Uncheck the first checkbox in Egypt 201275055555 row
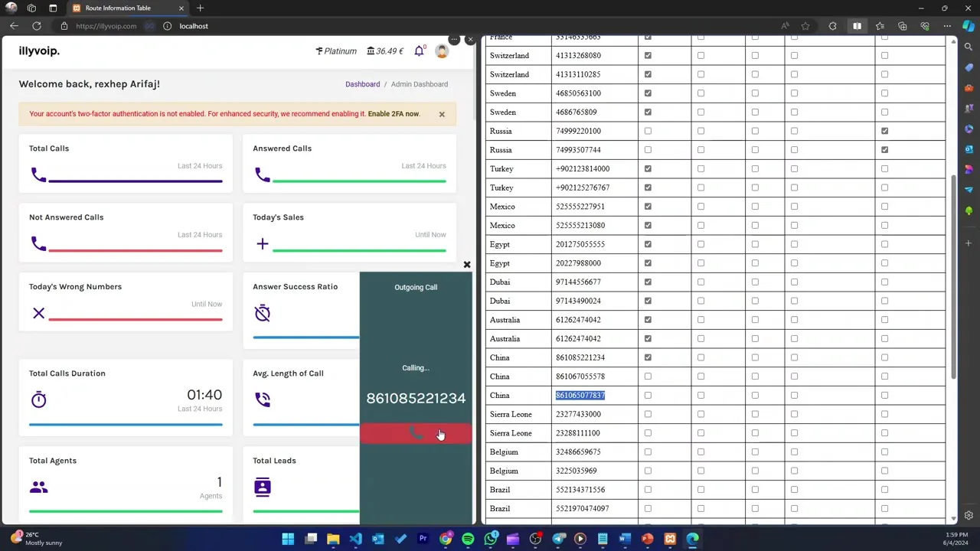 point(648,244)
